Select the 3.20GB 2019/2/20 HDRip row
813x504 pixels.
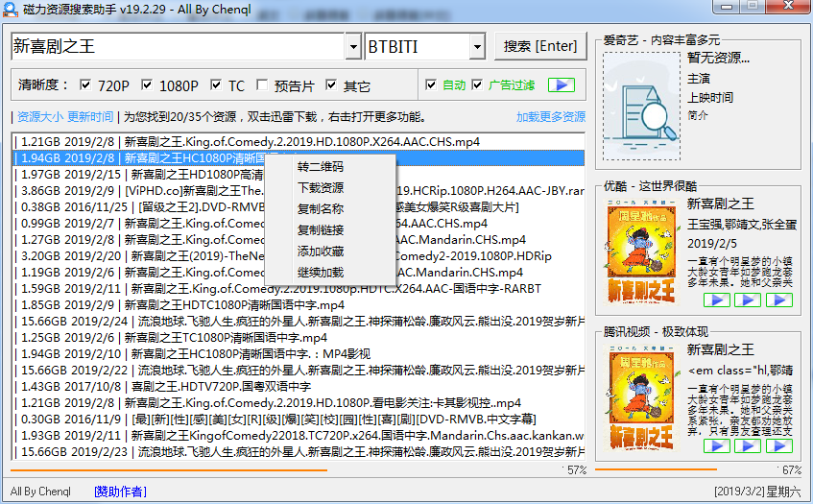(x=299, y=256)
